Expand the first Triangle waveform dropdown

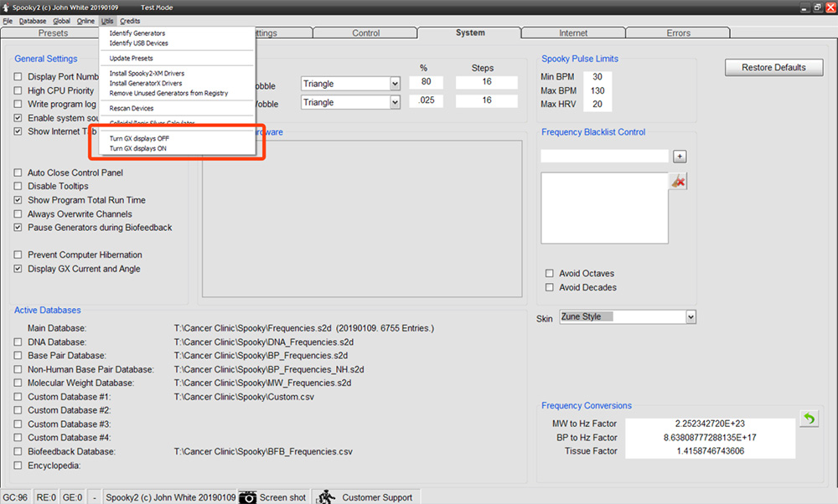(395, 84)
